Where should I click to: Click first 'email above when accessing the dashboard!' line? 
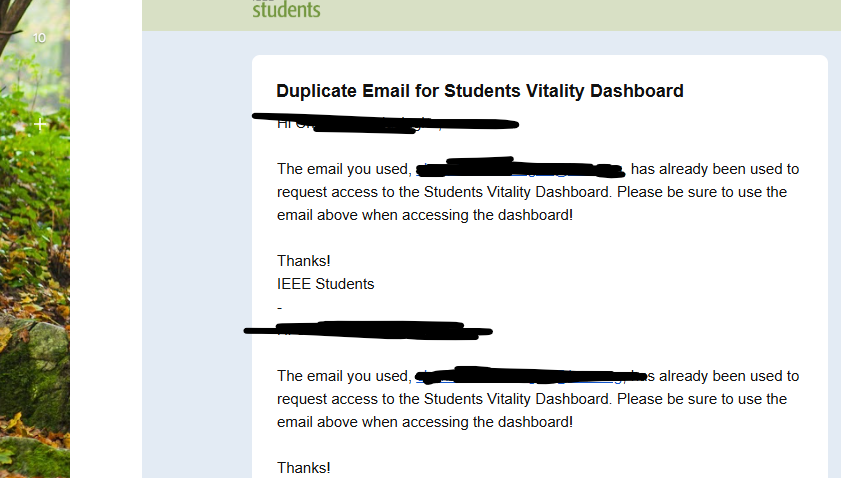coord(425,215)
